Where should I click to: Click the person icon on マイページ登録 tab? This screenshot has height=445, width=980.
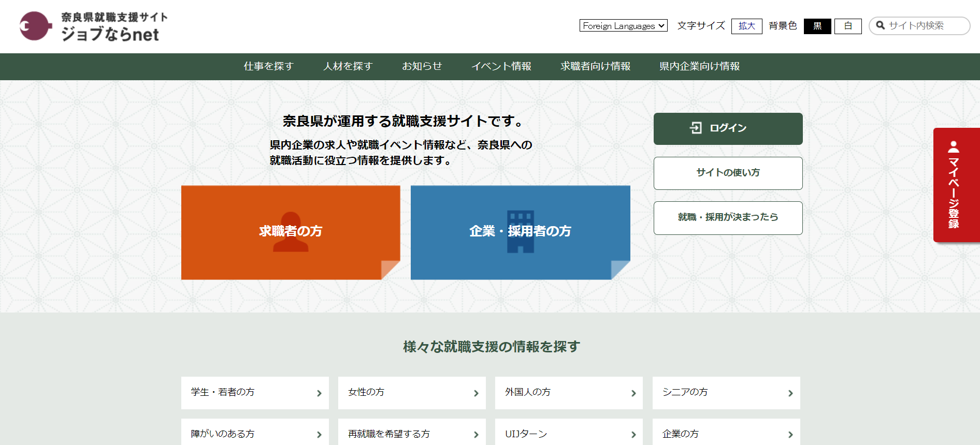pyautogui.click(x=953, y=146)
